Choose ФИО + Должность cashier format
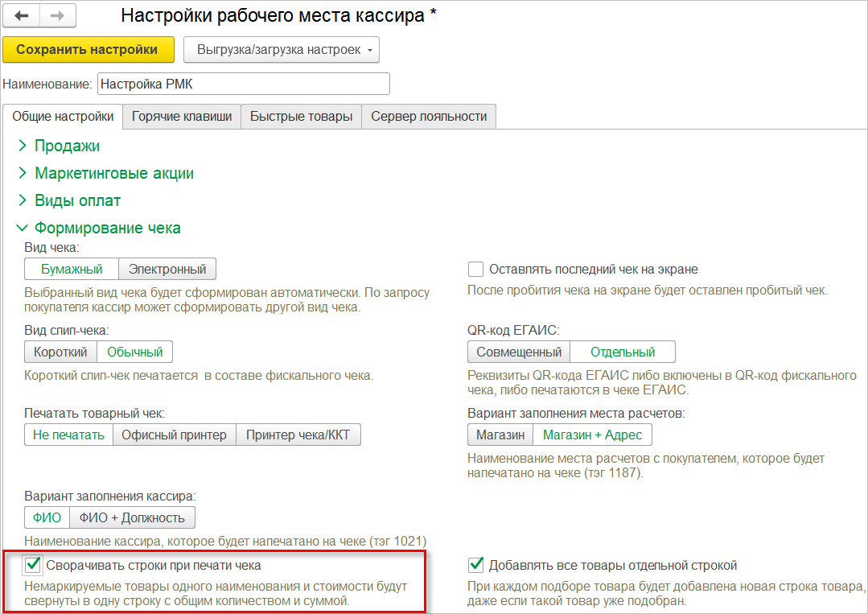The height and width of the screenshot is (614, 868). 132,517
